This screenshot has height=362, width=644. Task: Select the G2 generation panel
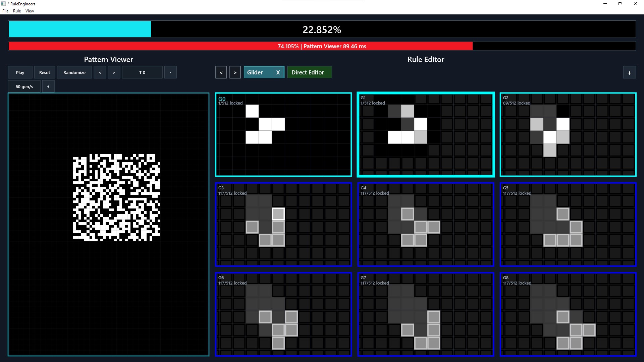pos(568,134)
